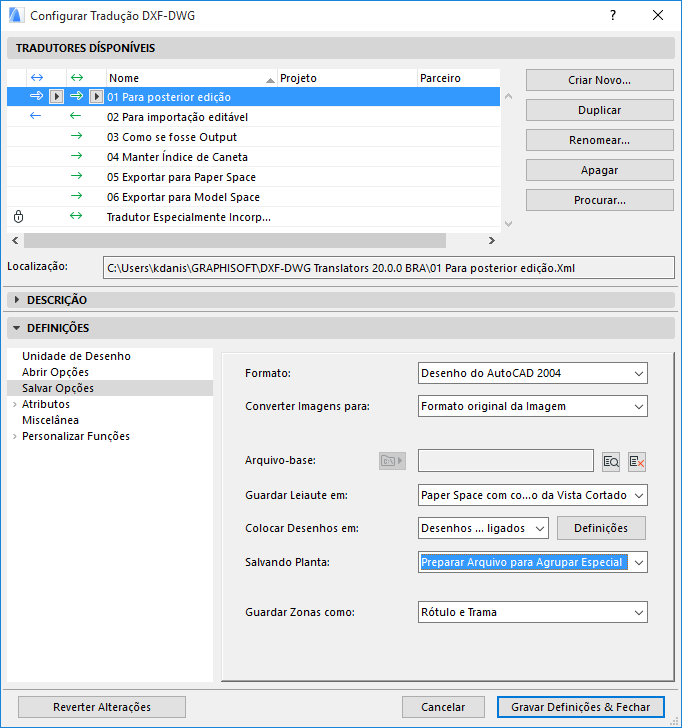Open Guardar Zonas como dropdown
682x728 pixels.
tap(533, 612)
